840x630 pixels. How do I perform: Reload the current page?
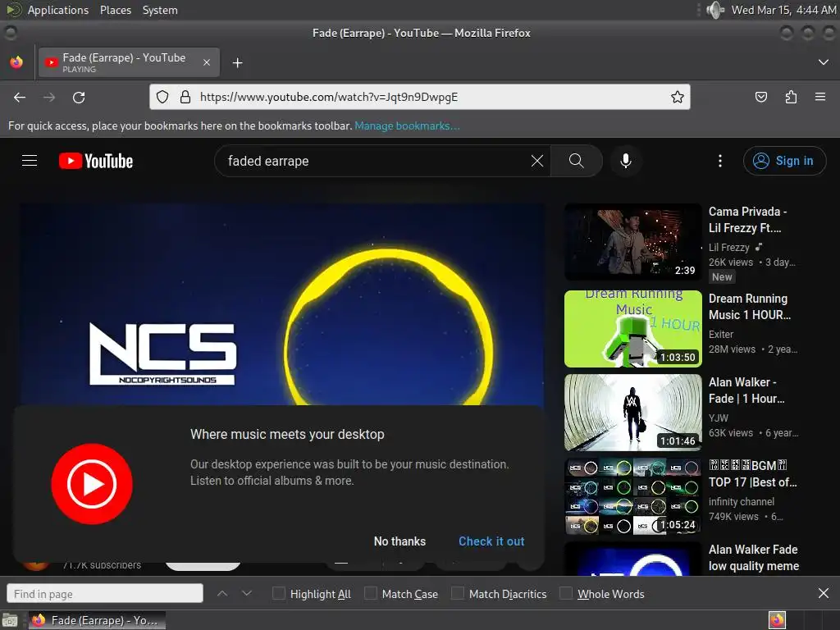(x=79, y=97)
